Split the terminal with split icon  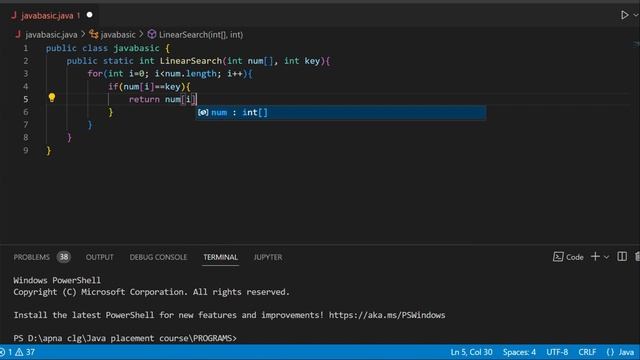pos(622,256)
